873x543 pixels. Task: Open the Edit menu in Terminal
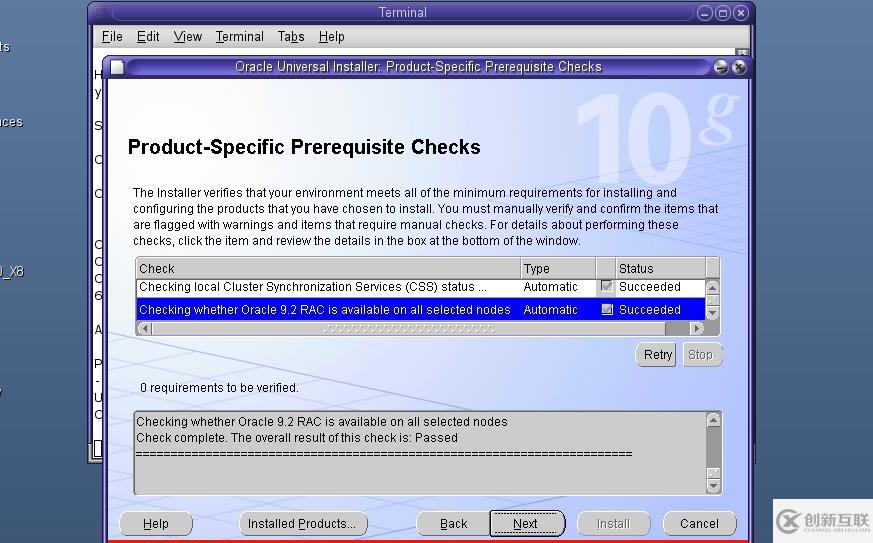click(148, 37)
